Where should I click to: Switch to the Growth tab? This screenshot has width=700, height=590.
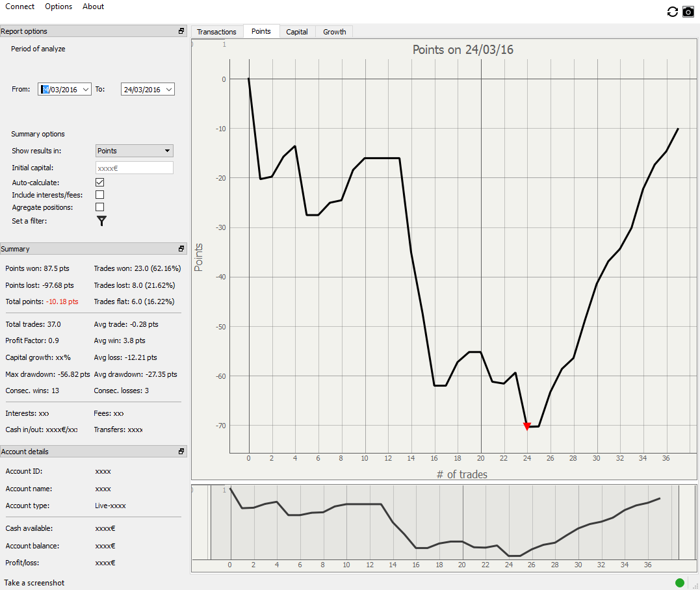tap(334, 32)
